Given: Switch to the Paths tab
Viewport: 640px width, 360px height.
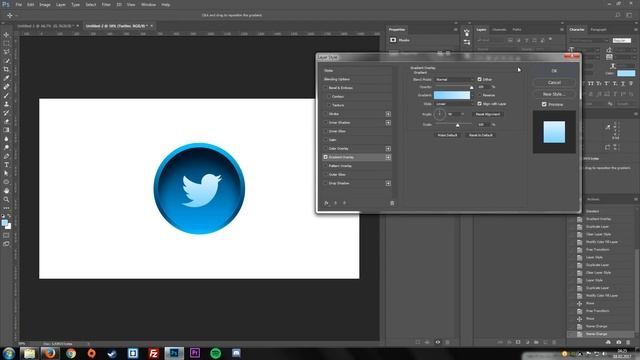Looking at the screenshot, I should tap(517, 29).
